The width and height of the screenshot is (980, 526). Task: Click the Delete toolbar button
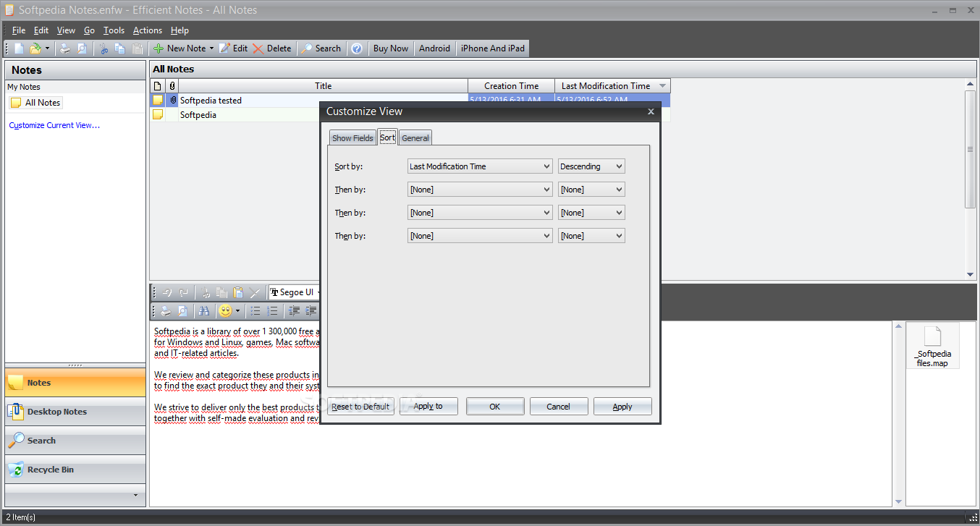[x=272, y=48]
